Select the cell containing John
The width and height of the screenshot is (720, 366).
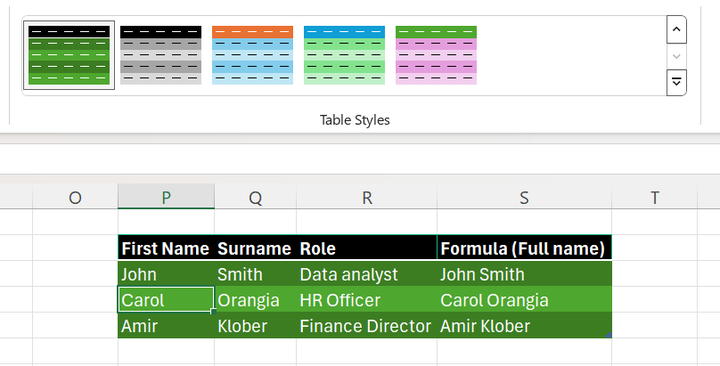point(166,274)
